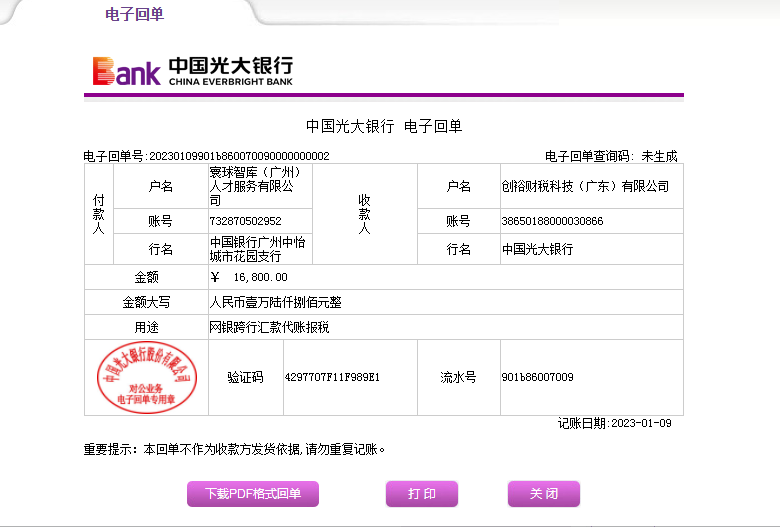780x527 pixels.
Task: Select payer name 寰球智库（广州）人才服务有限公司
Action: (x=255, y=186)
